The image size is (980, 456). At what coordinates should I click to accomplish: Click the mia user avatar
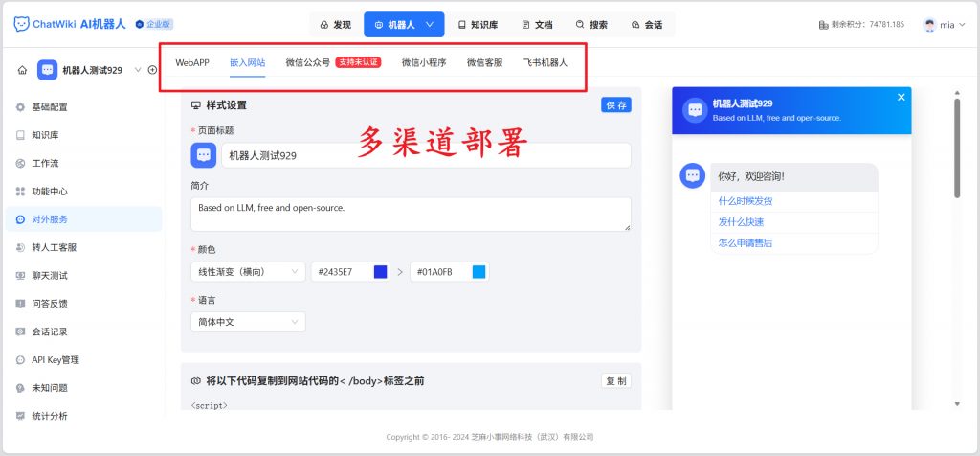(x=930, y=25)
